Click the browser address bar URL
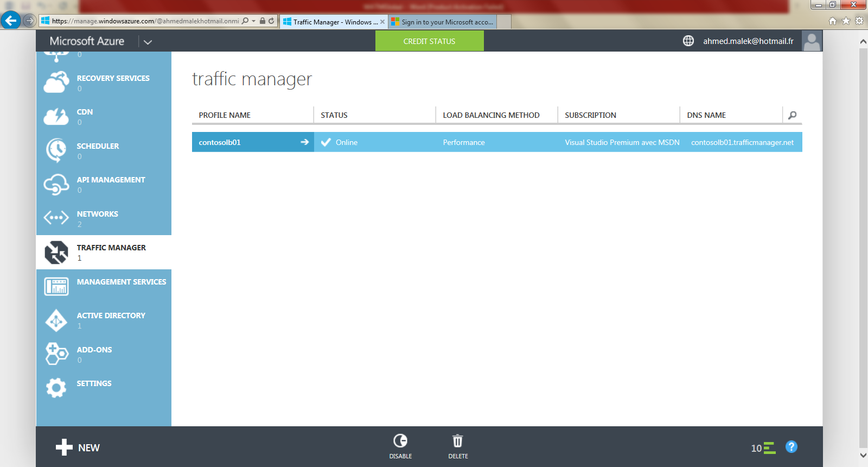The width and height of the screenshot is (868, 467). coord(145,21)
